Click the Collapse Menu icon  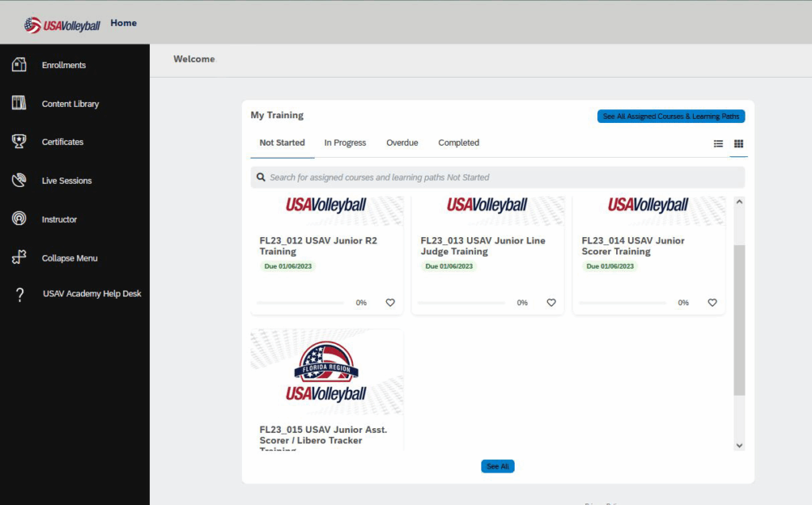coord(19,257)
